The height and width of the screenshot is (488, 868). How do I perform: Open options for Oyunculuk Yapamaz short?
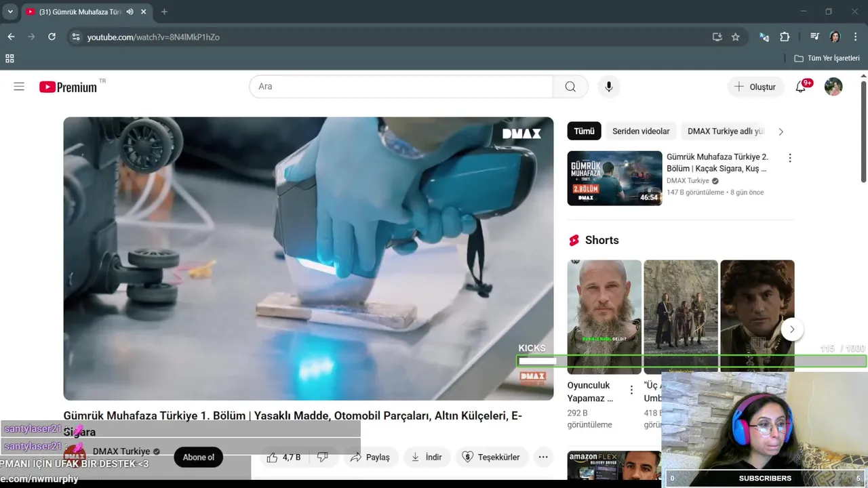(631, 390)
